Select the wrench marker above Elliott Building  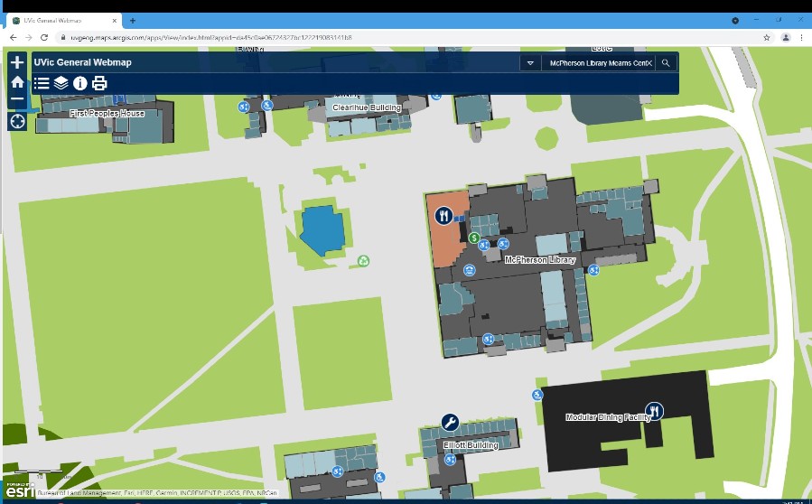pos(450,423)
